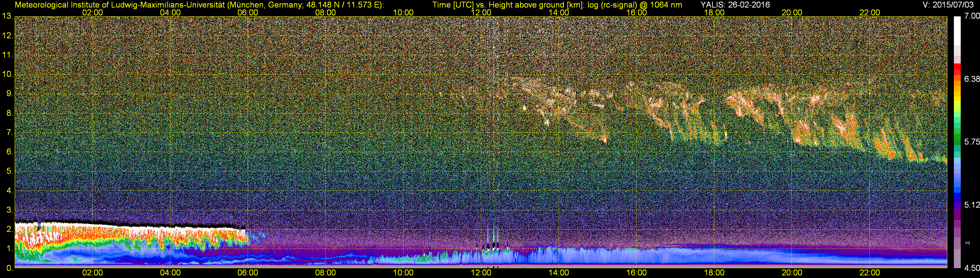Screen dimensions: 980x278
Task: Click the '22:00' label on the top time axis
Action: 870,12
